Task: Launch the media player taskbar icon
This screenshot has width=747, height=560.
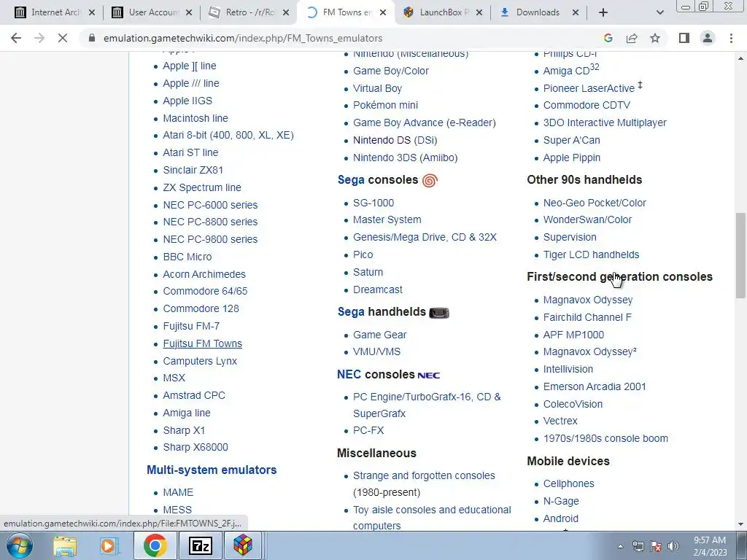Action: click(108, 545)
